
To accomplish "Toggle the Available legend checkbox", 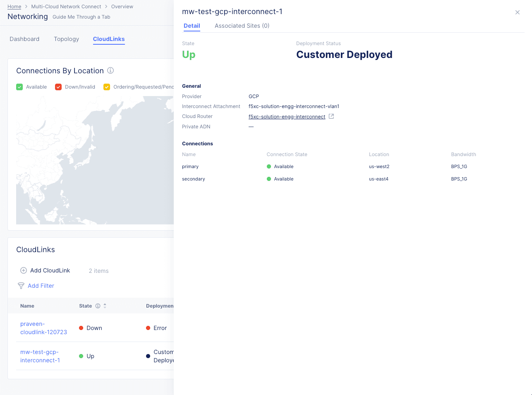I will click(19, 87).
